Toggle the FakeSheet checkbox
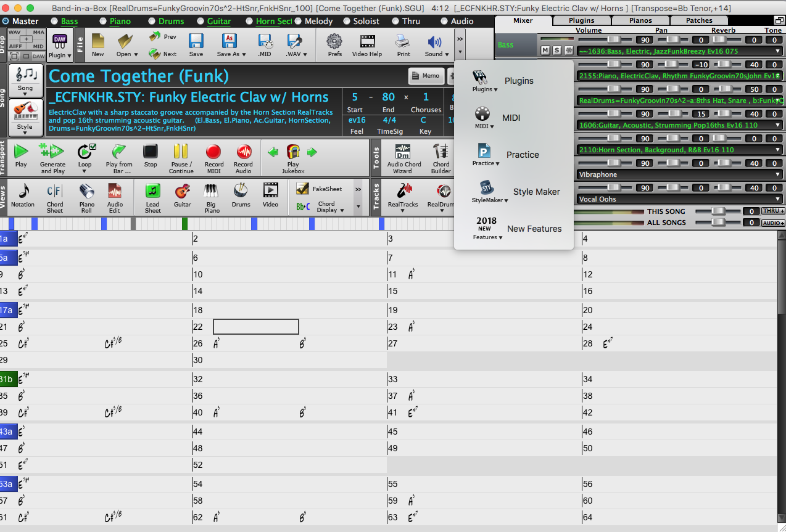 point(302,189)
